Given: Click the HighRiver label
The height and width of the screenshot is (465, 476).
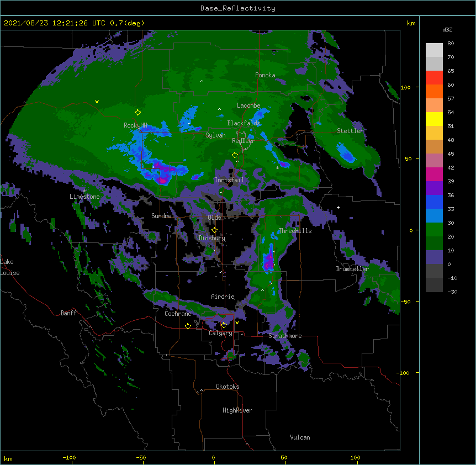Looking at the screenshot, I should point(237,410).
